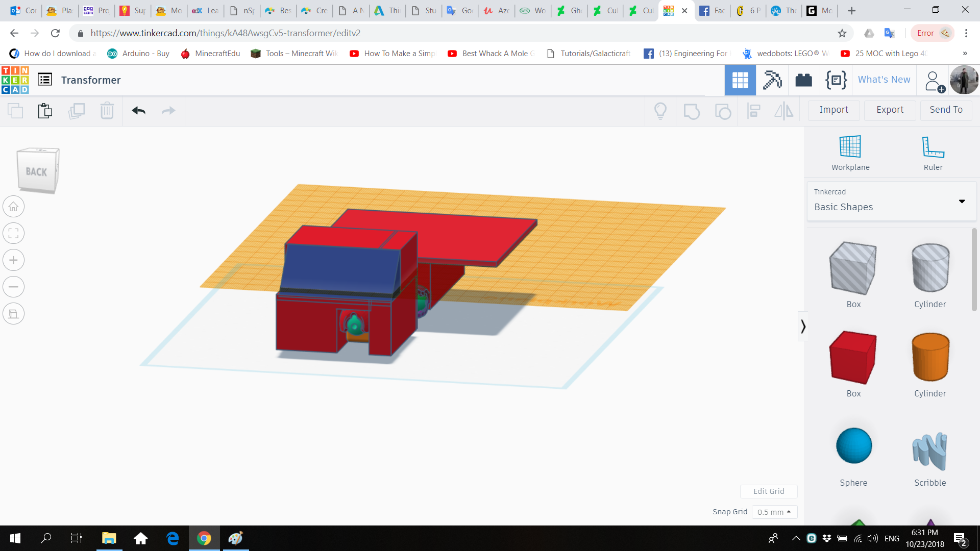Pick the red Box shape
The height and width of the screenshot is (551, 980).
point(853,358)
